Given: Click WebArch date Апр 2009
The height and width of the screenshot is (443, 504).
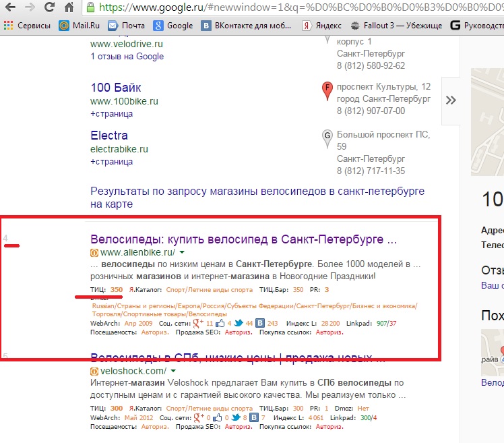Looking at the screenshot, I should [138, 324].
